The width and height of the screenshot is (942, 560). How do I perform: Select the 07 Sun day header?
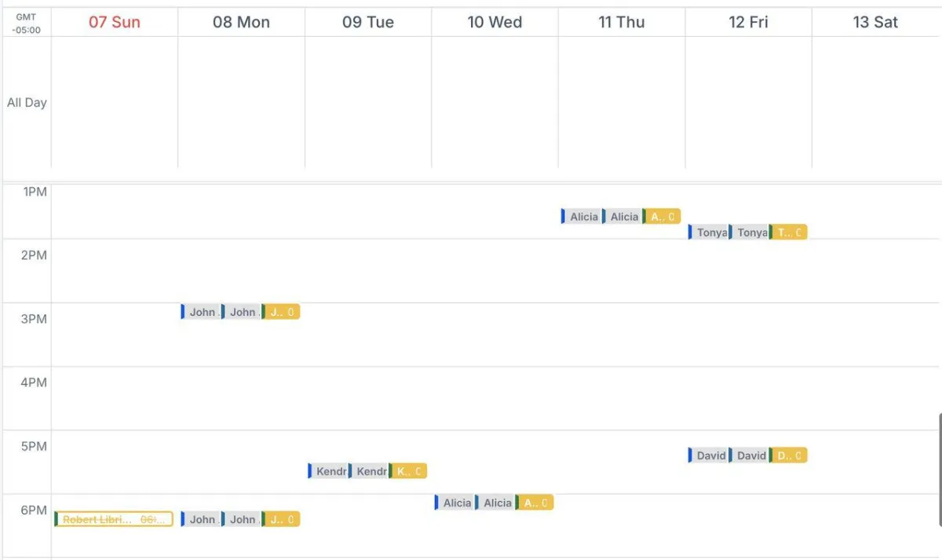coord(114,22)
